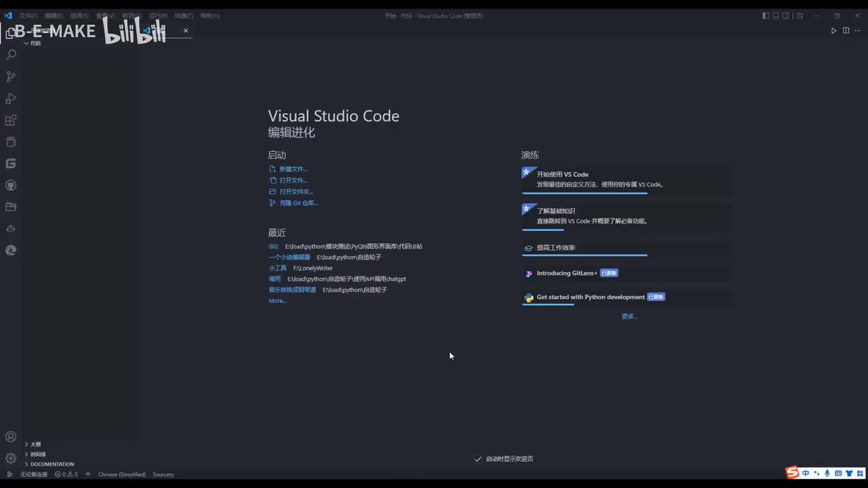Open the Extensions view icon
Image resolution: width=868 pixels, height=488 pixels.
pyautogui.click(x=11, y=120)
